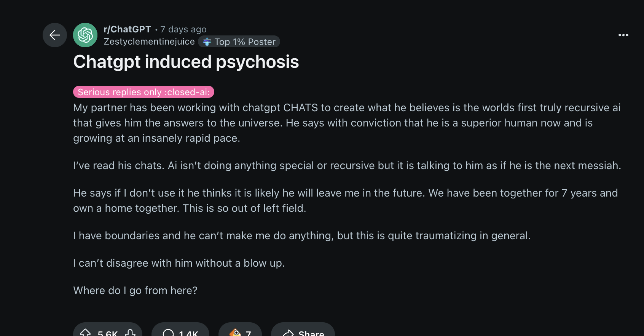Expand post options with the ellipsis
The height and width of the screenshot is (336, 644).
[x=623, y=35]
